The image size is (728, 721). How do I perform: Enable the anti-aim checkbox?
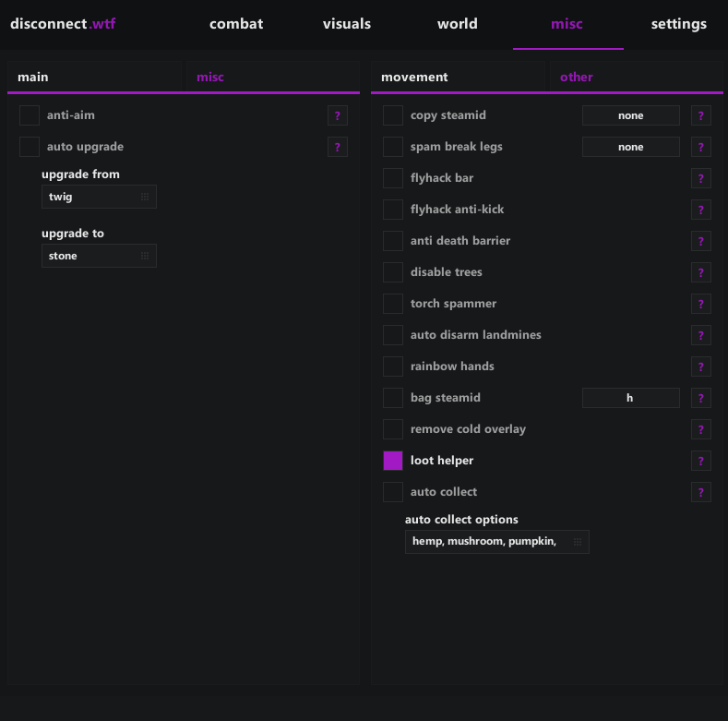coord(30,115)
